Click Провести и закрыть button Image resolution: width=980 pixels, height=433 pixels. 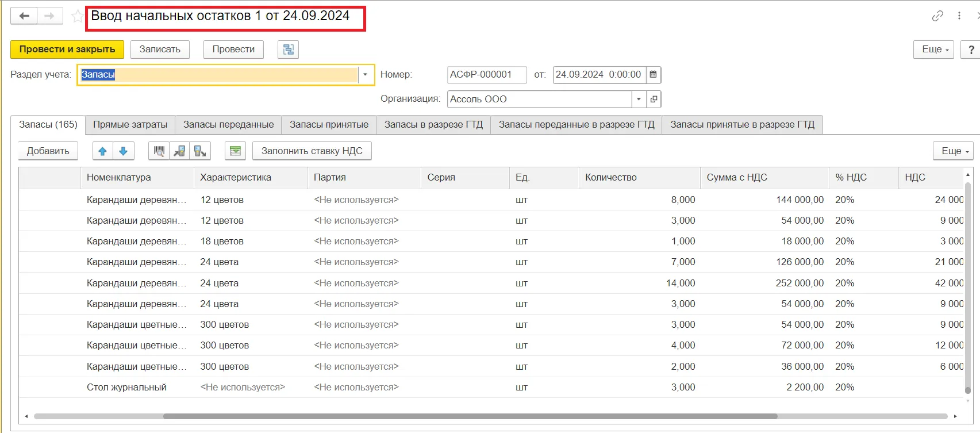[x=67, y=49]
